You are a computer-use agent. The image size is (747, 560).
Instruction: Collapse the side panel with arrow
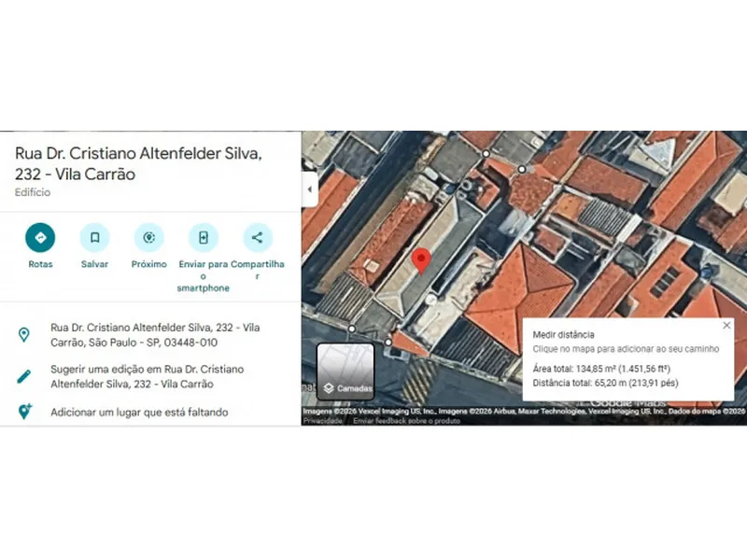(x=309, y=189)
